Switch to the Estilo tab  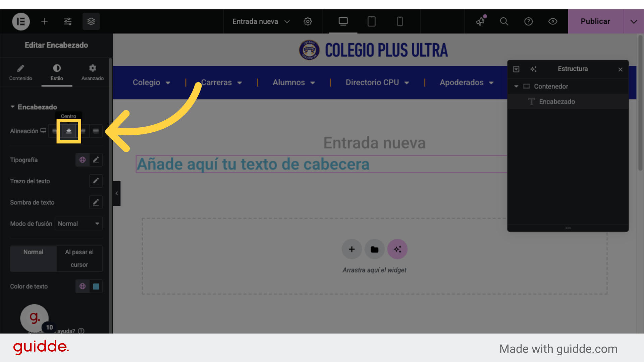click(57, 73)
